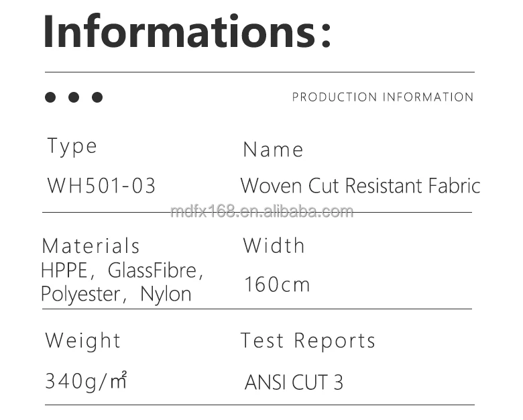Click the Name field label

[273, 150]
